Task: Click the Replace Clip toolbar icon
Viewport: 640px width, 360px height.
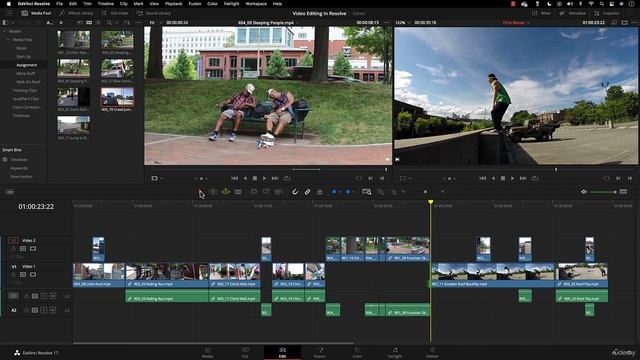Action: 278,192
